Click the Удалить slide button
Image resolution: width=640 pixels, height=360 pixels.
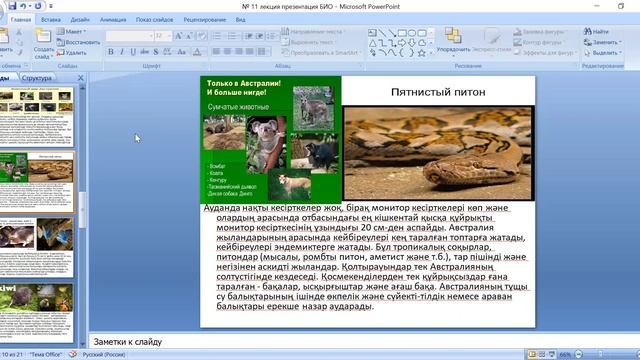pyautogui.click(x=72, y=53)
